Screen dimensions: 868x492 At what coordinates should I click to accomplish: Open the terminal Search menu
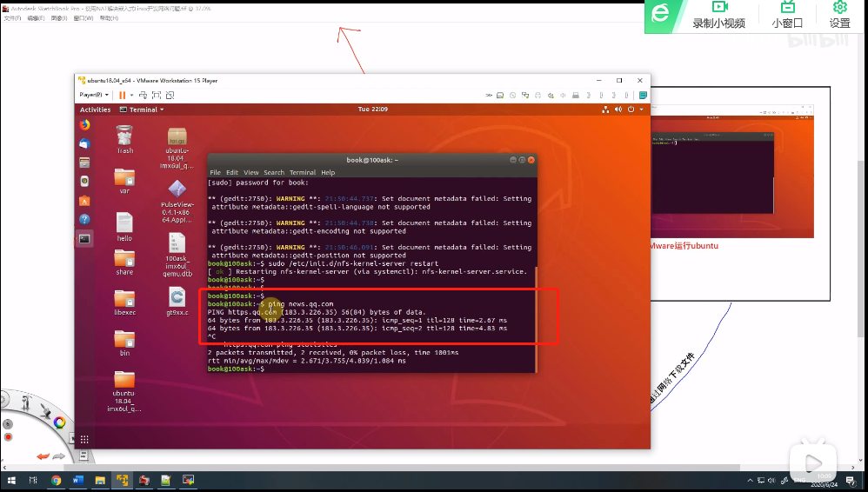click(274, 173)
